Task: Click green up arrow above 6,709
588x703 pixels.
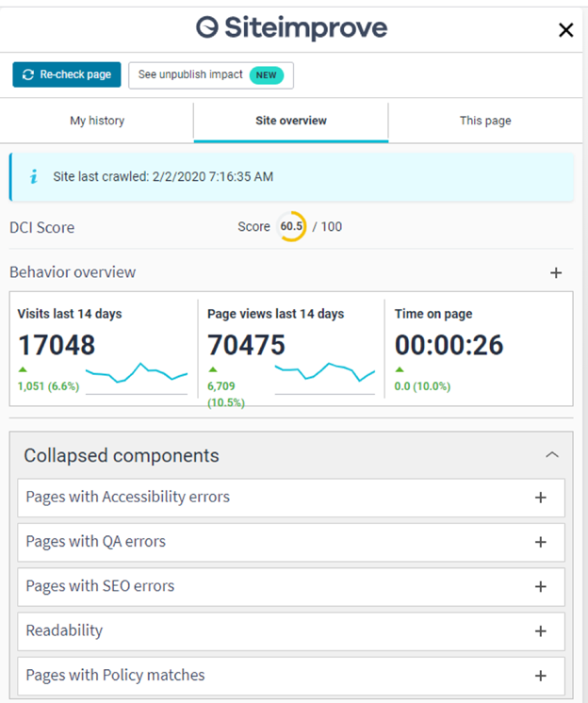Action: (x=213, y=369)
